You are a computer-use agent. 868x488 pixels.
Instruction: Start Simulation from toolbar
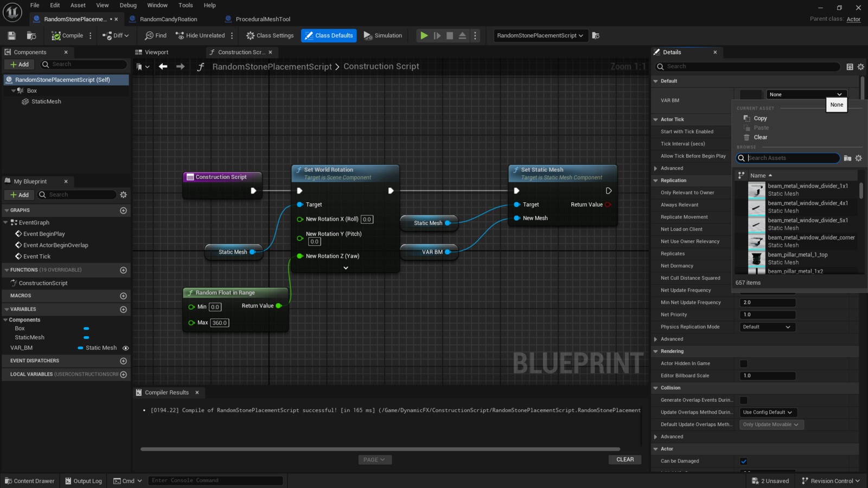click(x=383, y=36)
